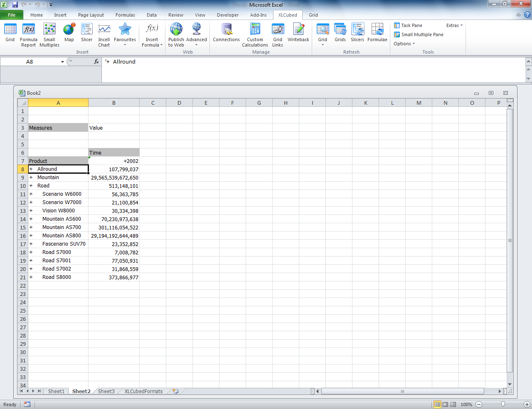Refresh the active Grid
Screen dimensions: 532x409
[323, 35]
